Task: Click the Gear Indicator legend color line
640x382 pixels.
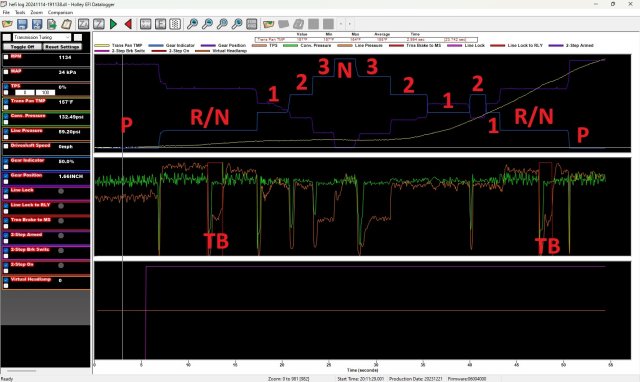Action: (156, 45)
